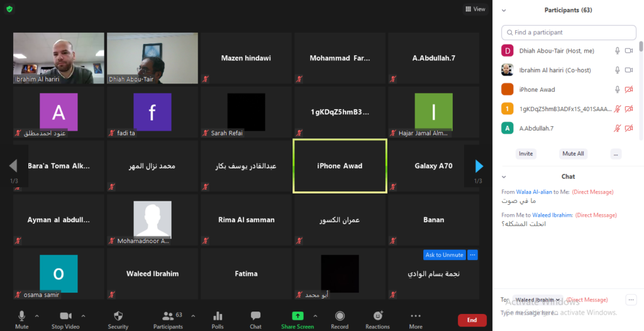Click Waleed Ibrahim recipient name in chat message
This screenshot has width=644, height=331.
[x=552, y=215]
